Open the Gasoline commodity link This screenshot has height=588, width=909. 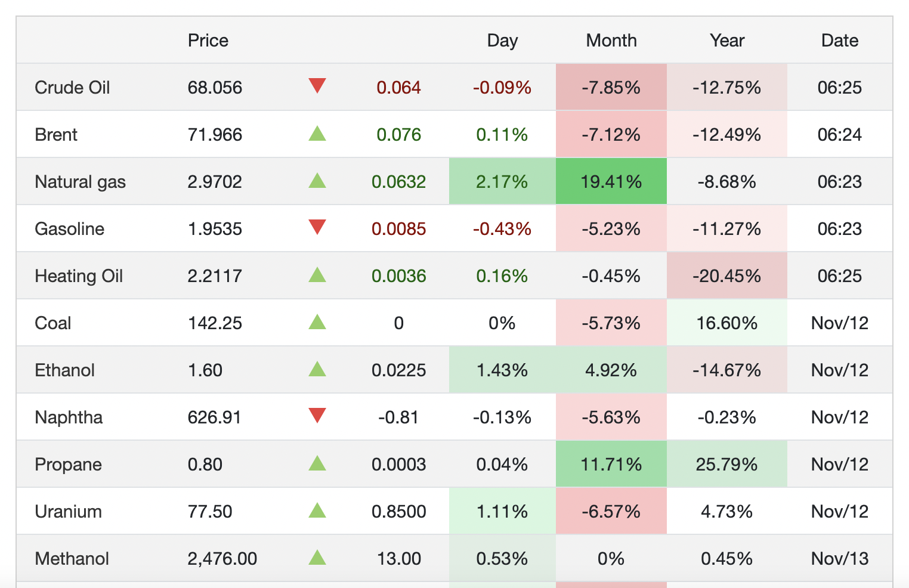pos(69,229)
